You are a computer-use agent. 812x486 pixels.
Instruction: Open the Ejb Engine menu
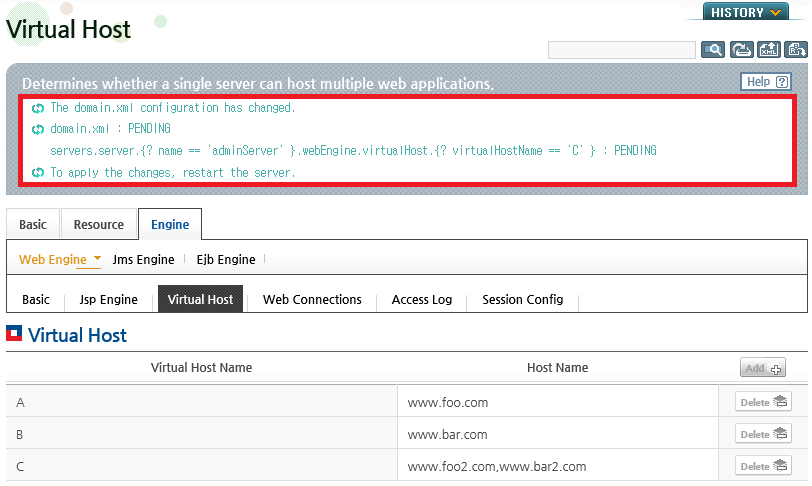coord(226,259)
